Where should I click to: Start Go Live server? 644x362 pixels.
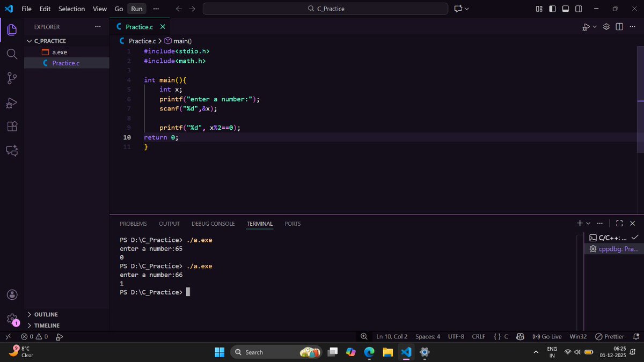coord(547,337)
